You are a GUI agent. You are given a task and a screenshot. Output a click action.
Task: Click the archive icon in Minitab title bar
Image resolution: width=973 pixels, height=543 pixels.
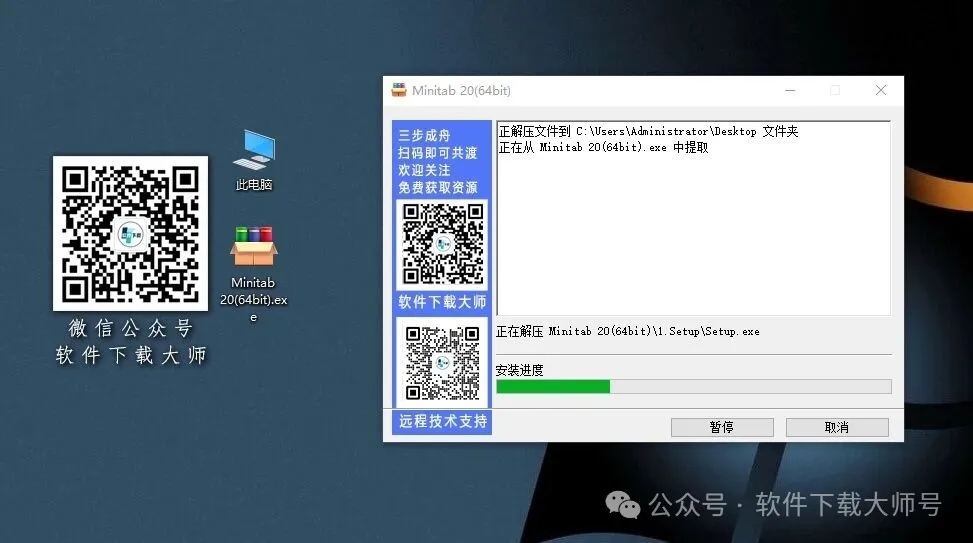[x=398, y=90]
